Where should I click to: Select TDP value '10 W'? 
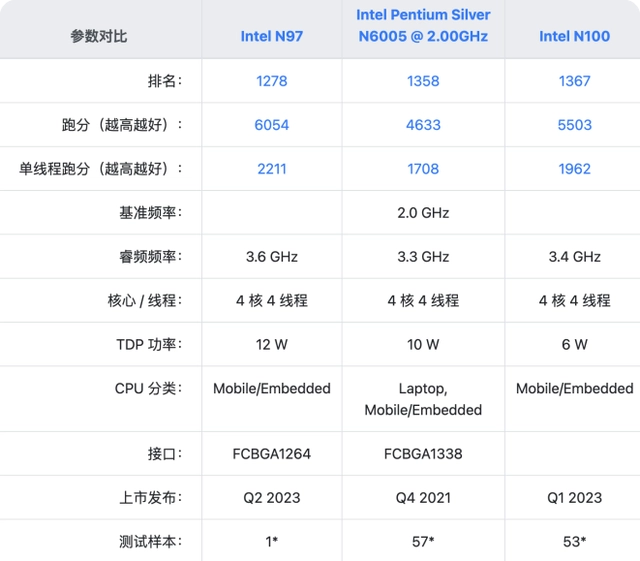(423, 345)
